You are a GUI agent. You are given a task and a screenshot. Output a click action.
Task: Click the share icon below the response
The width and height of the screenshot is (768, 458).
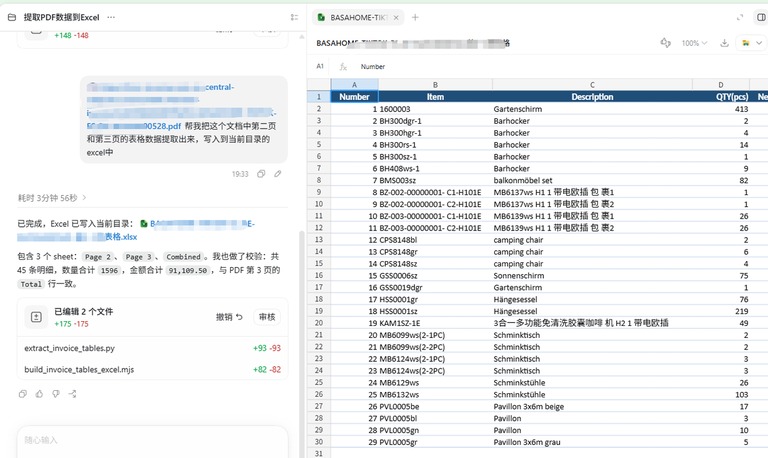(x=72, y=394)
